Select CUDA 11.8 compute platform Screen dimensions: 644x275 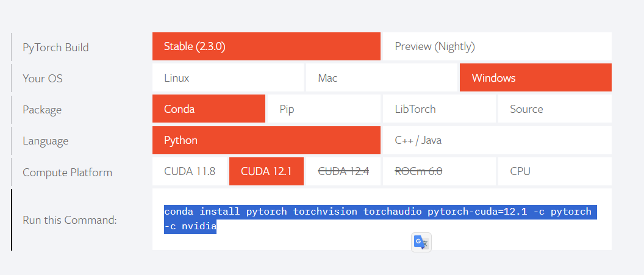click(x=190, y=171)
